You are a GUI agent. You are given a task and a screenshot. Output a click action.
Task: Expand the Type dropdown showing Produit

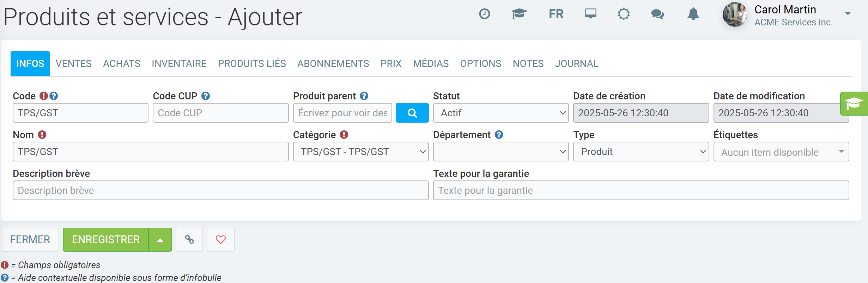click(641, 152)
